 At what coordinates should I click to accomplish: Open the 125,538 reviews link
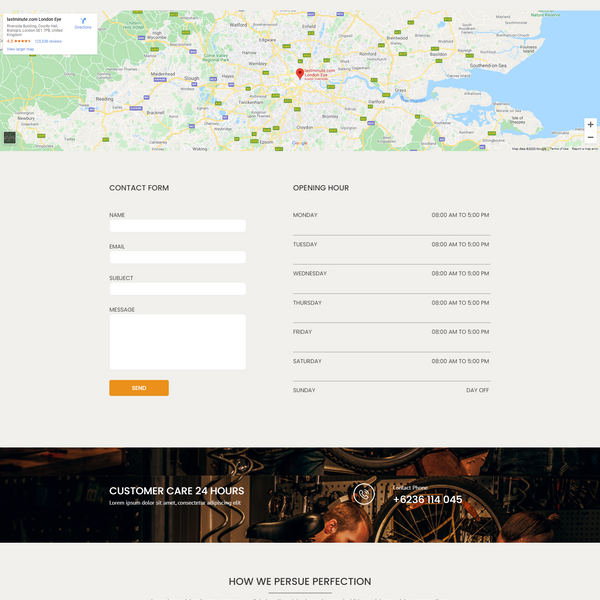coord(48,41)
